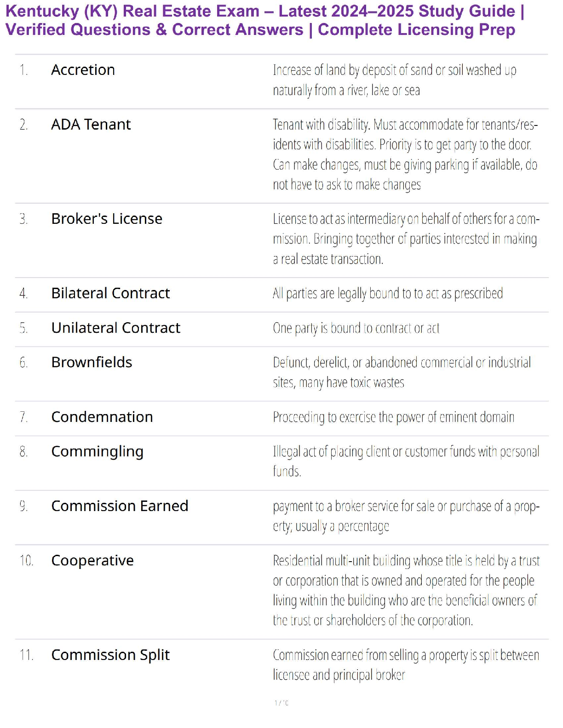Screen dimensions: 563x728
Task: Select the Commission Earned term
Action: coord(120,506)
